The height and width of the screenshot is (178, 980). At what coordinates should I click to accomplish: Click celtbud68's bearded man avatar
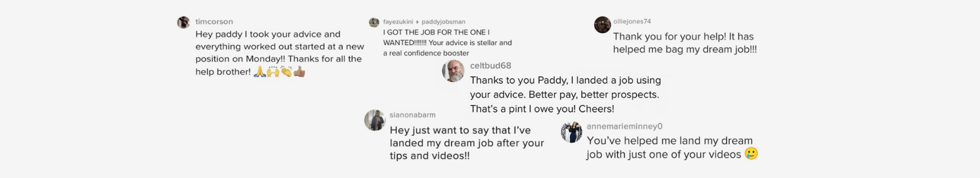click(453, 71)
